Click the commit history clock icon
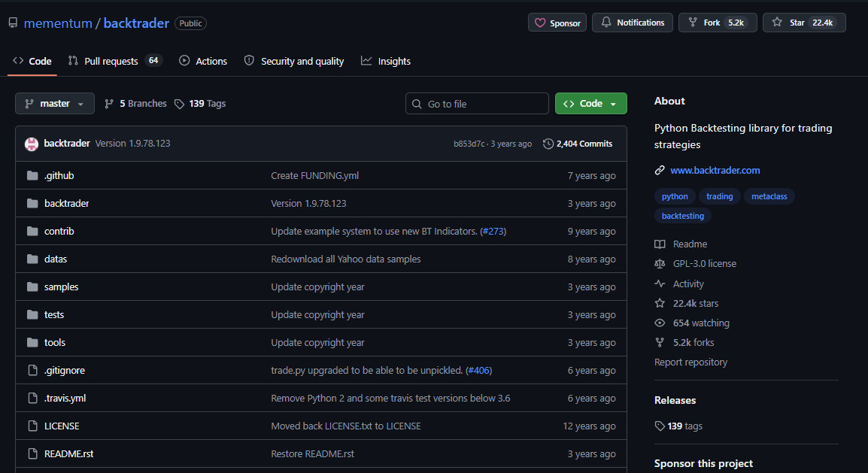 [548, 144]
